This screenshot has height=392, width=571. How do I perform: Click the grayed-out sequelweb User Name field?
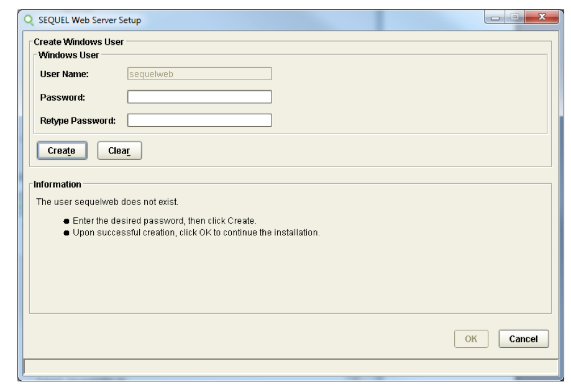pyautogui.click(x=199, y=75)
